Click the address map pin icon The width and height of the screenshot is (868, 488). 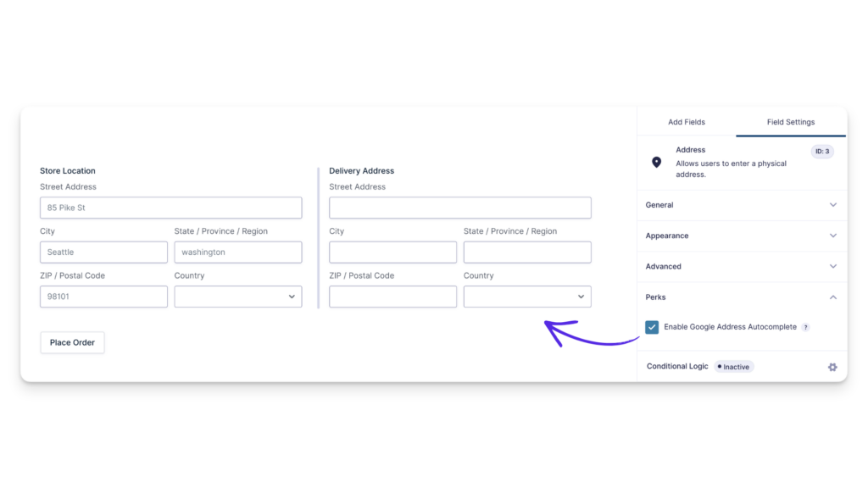pyautogui.click(x=656, y=162)
